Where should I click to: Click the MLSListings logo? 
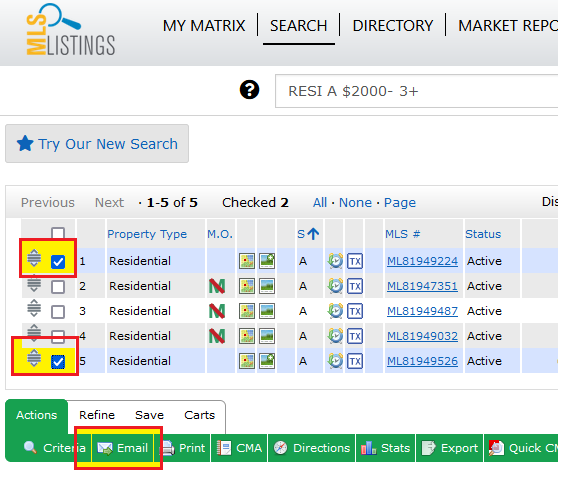[x=71, y=30]
